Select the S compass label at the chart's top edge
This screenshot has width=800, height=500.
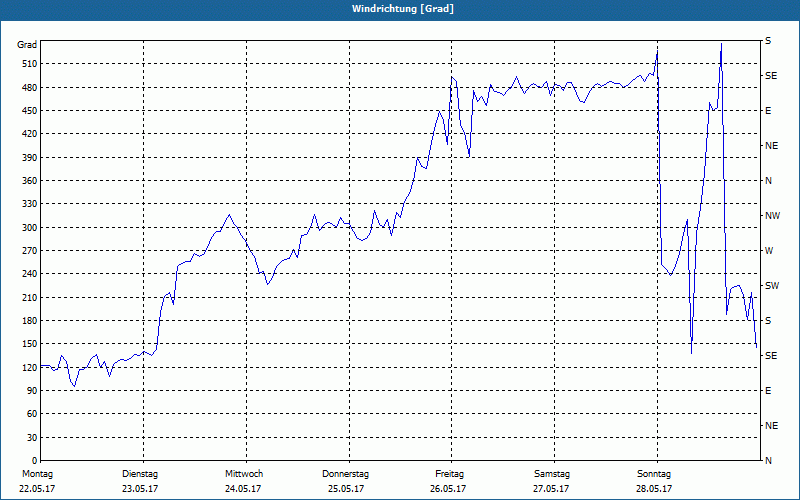tap(768, 41)
